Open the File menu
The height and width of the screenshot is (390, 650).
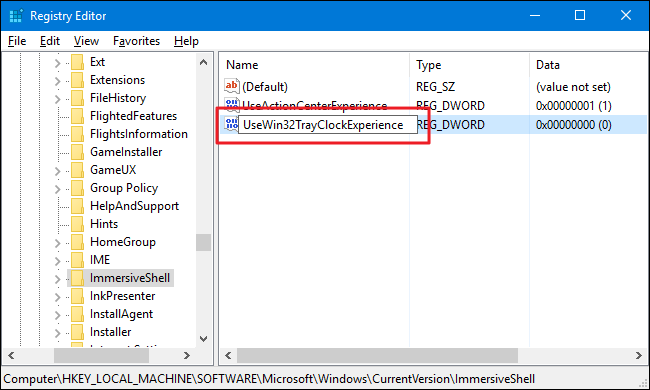point(17,41)
